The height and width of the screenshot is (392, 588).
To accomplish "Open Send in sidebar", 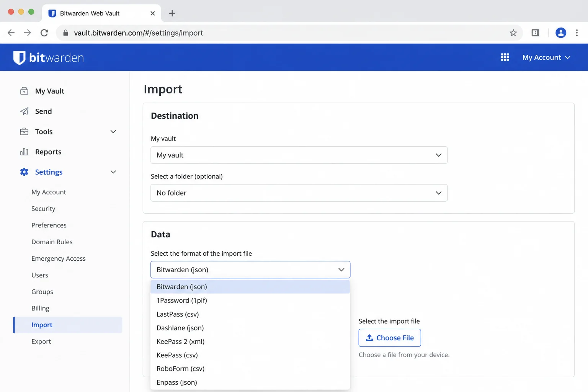I will click(43, 111).
